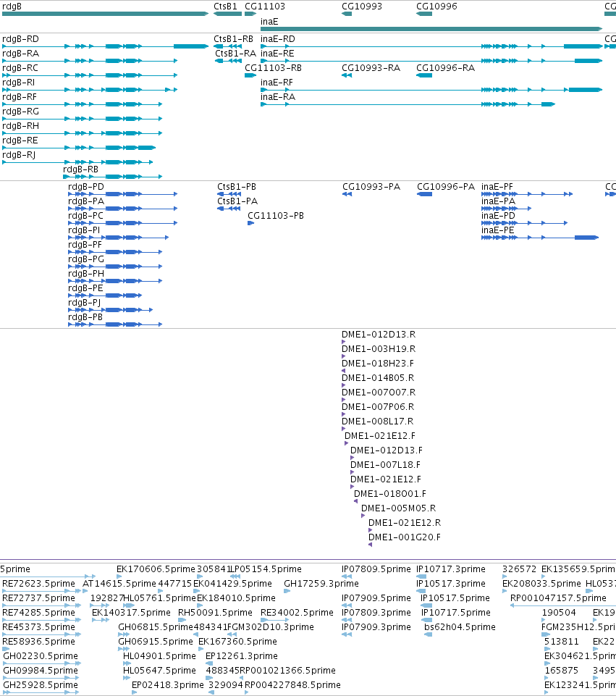Select the CG10996 gene label in top track
This screenshot has height=696, width=616.
436,7
